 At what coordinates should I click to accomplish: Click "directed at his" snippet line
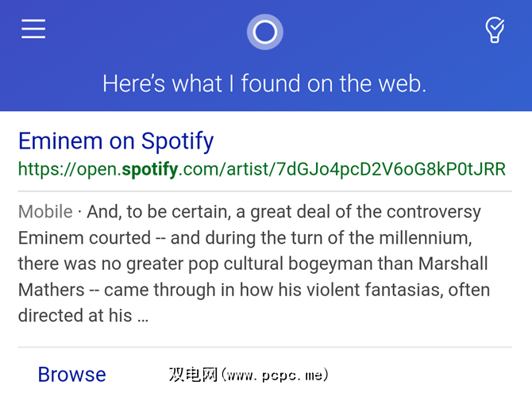pos(75,316)
